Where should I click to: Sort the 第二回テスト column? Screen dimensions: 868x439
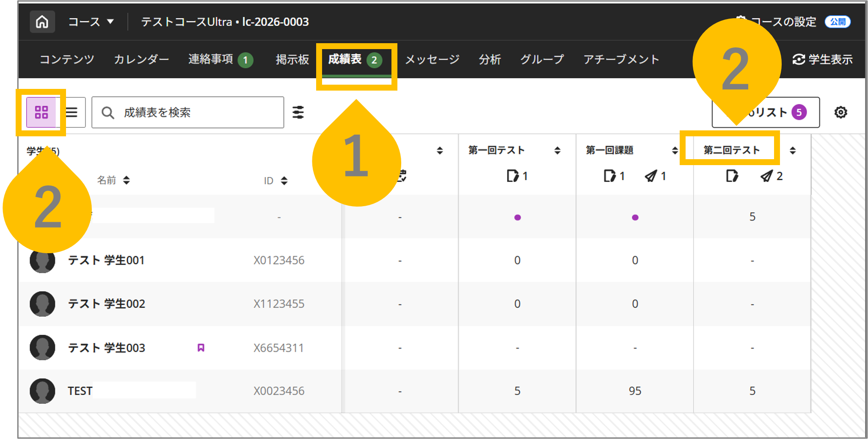coord(793,150)
